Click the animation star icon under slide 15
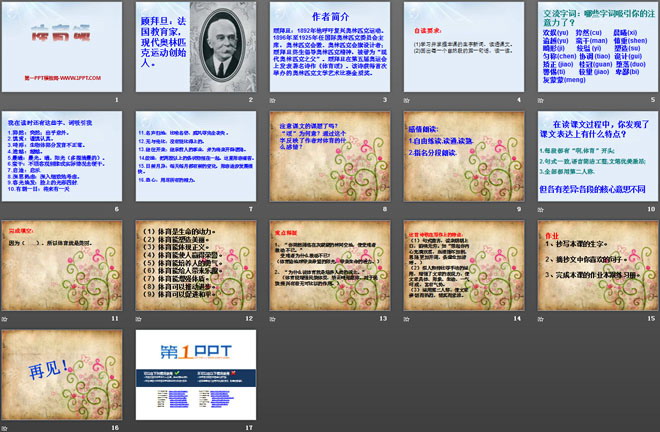 [x=540, y=319]
